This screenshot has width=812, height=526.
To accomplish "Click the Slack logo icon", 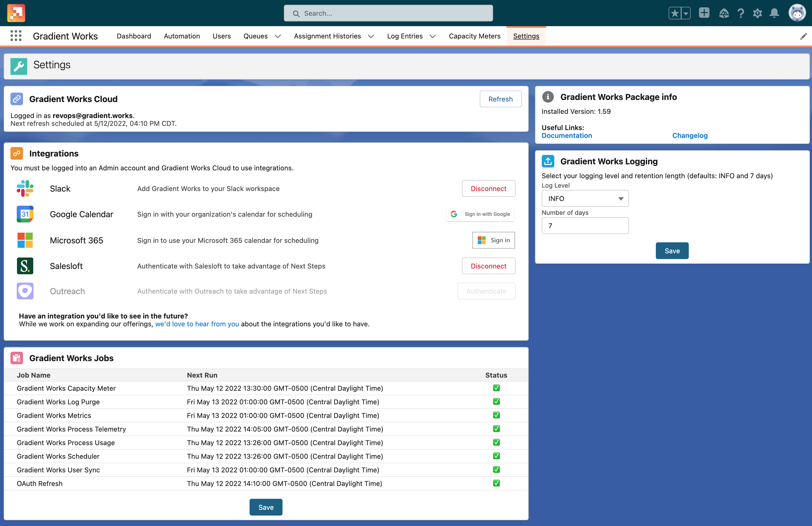I will tap(25, 188).
